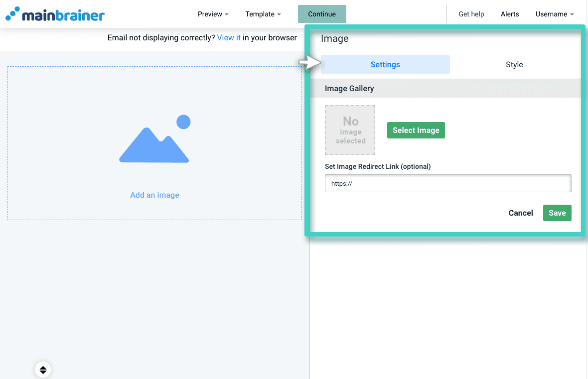
Task: Open the Preview dropdown
Action: coord(213,14)
